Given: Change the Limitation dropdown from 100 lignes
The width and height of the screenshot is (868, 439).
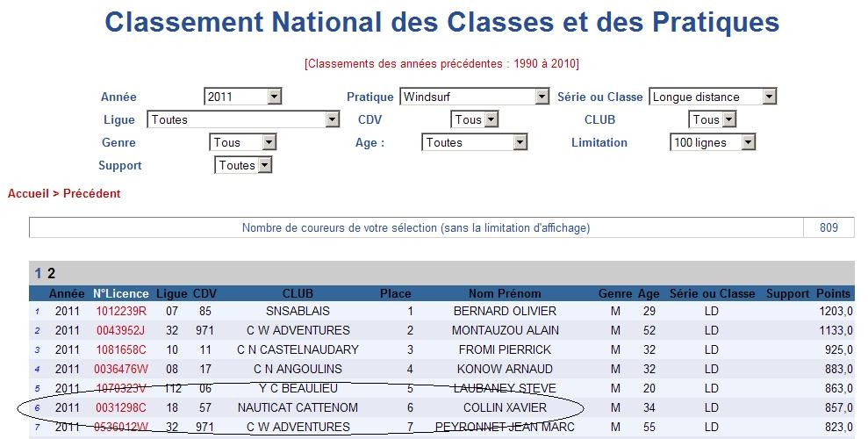Looking at the screenshot, I should click(713, 142).
